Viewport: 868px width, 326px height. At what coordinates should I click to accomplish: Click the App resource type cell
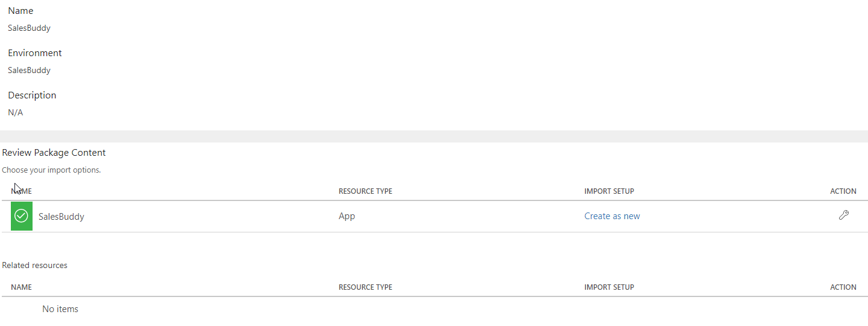click(x=347, y=216)
